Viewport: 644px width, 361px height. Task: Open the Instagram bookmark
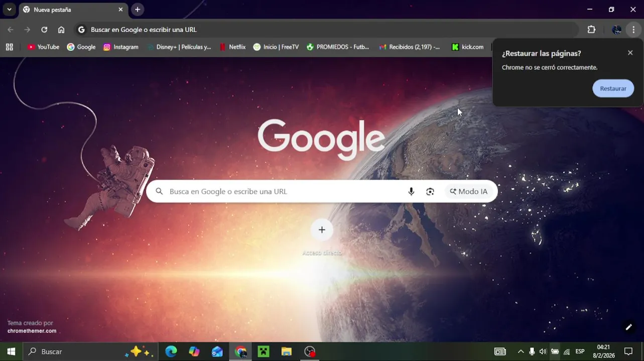[121, 47]
